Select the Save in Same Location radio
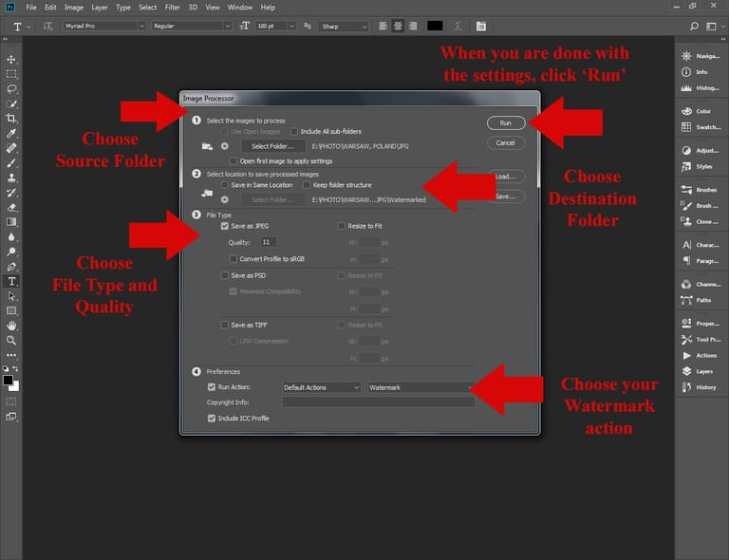The width and height of the screenshot is (729, 560). pyautogui.click(x=225, y=185)
